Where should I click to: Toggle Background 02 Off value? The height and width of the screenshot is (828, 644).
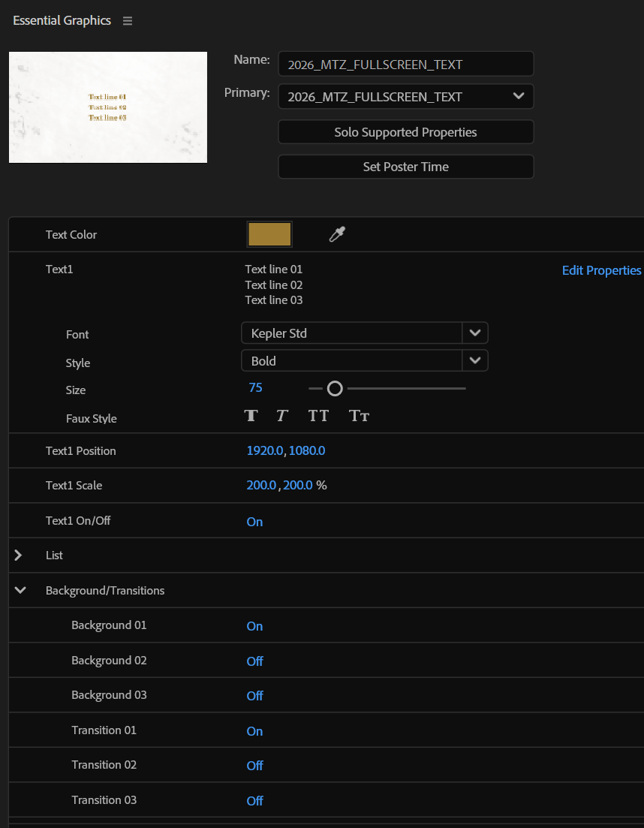pos(255,661)
